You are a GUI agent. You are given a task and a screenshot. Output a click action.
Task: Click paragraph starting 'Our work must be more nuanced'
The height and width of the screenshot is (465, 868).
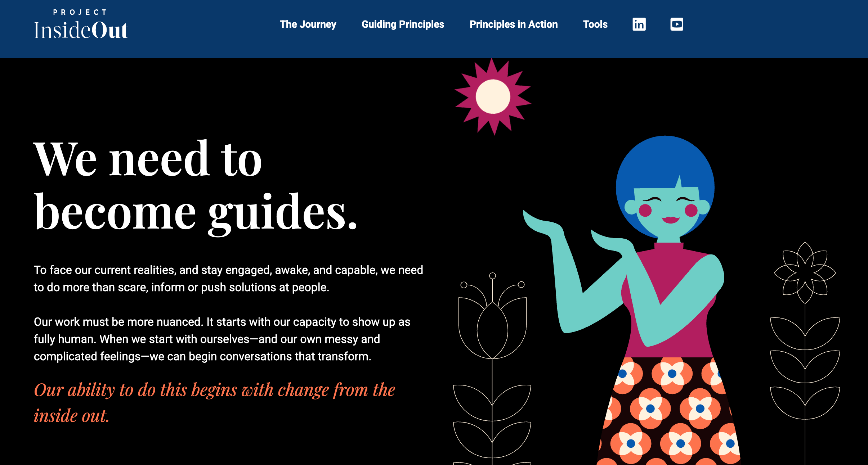(x=222, y=339)
